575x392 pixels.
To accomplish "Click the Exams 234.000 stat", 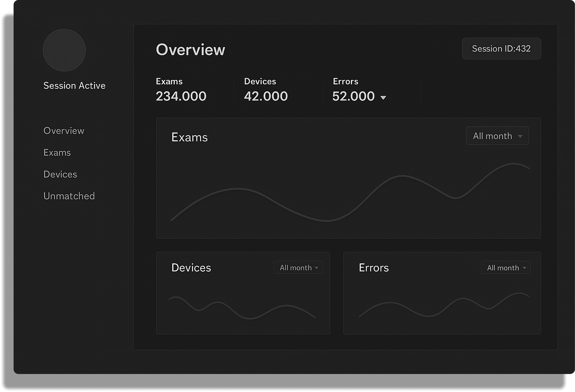I will click(x=181, y=96).
